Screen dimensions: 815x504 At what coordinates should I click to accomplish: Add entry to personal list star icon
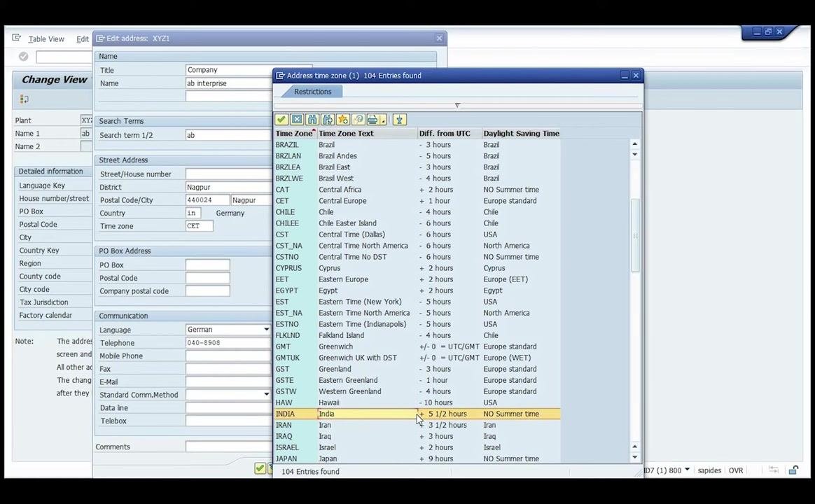(342, 120)
